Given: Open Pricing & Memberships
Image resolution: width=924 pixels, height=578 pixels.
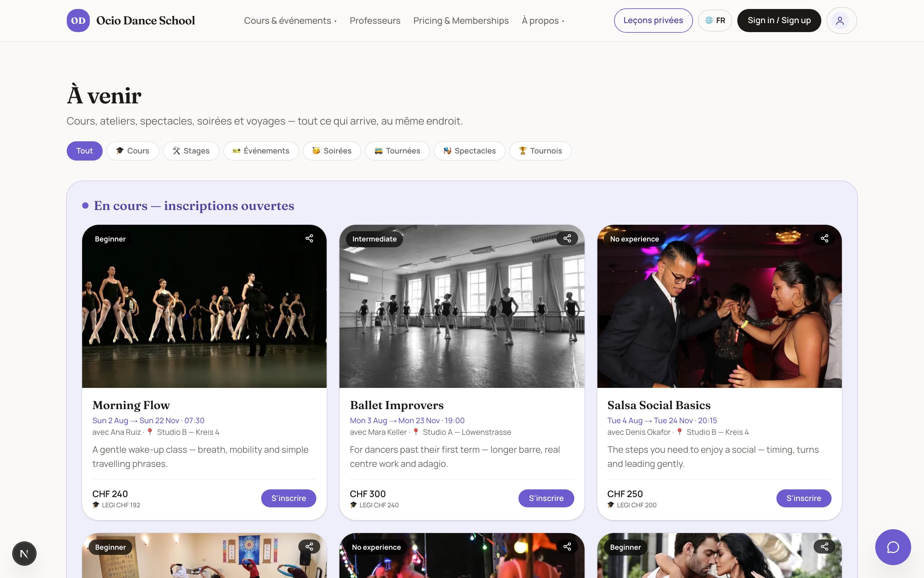Looking at the screenshot, I should pos(461,21).
